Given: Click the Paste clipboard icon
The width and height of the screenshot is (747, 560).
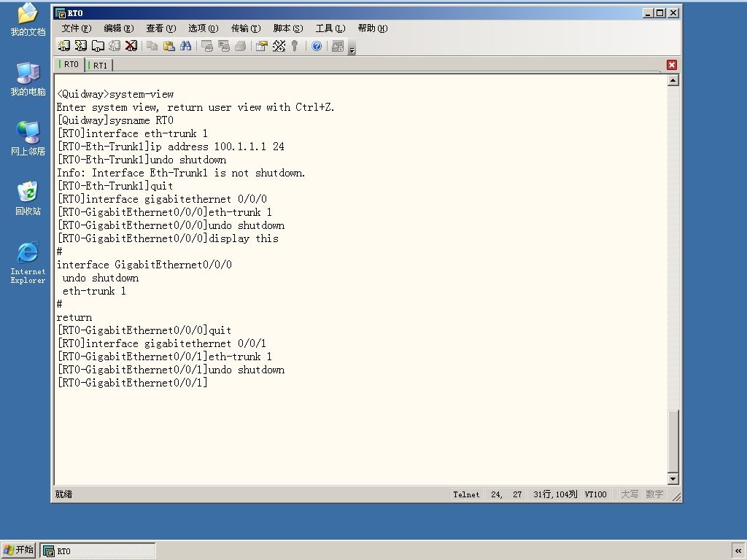Looking at the screenshot, I should click(x=169, y=46).
